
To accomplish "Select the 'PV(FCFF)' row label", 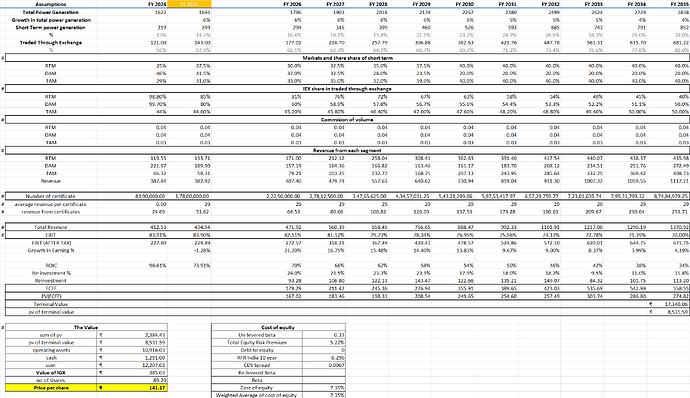I will (51, 296).
